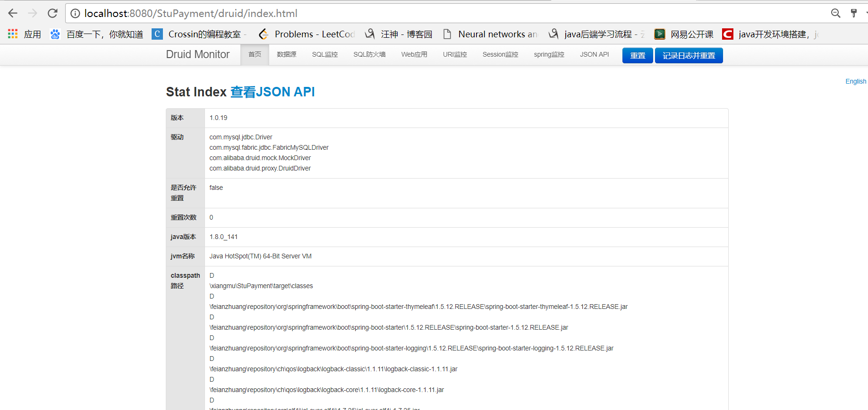Click the 重置次数 row label

pyautogui.click(x=184, y=217)
